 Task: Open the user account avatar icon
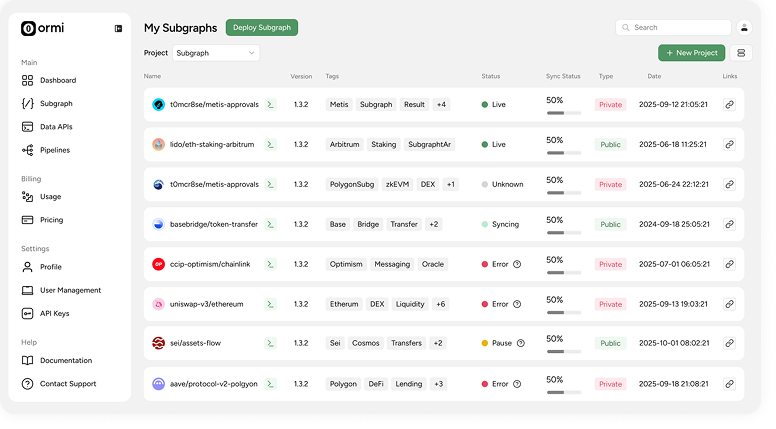click(744, 28)
